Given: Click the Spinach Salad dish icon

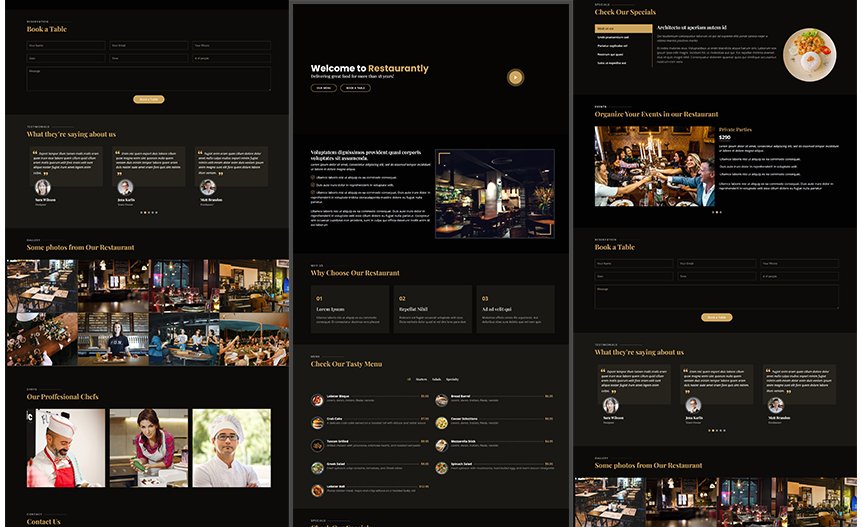Looking at the screenshot, I should coord(441,468).
